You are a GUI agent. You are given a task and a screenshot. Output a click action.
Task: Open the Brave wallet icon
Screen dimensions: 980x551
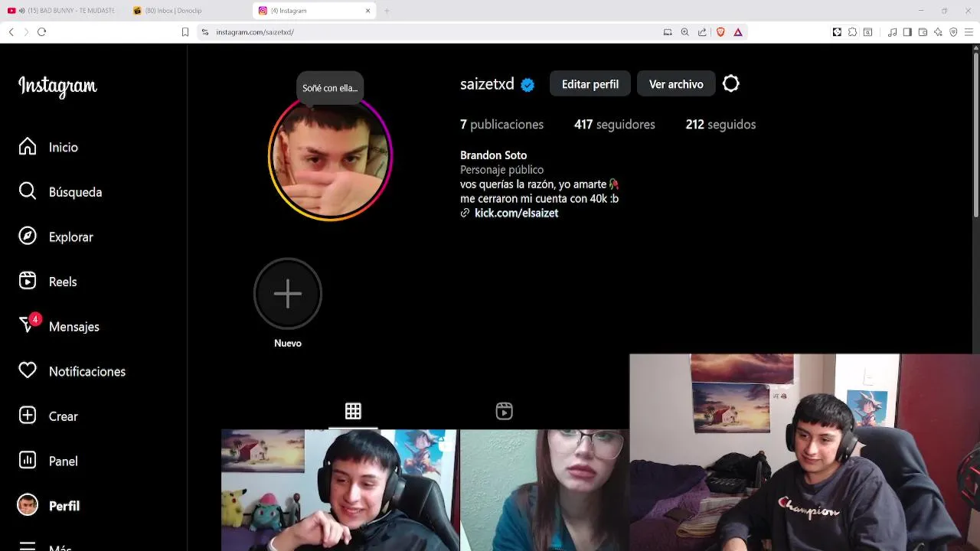(923, 32)
